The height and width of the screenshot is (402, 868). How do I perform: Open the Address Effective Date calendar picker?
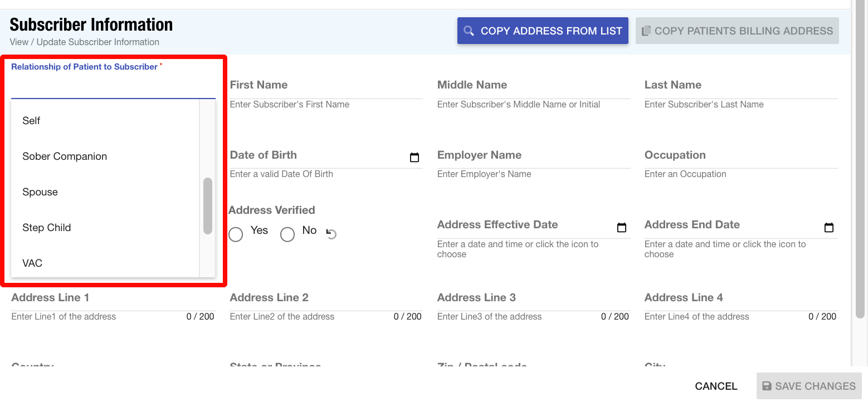click(622, 227)
